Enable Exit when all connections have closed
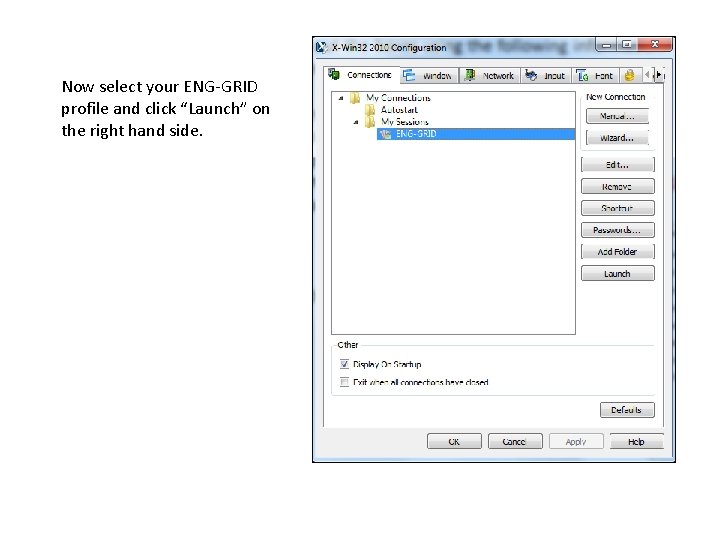720x540 pixels. click(344, 382)
